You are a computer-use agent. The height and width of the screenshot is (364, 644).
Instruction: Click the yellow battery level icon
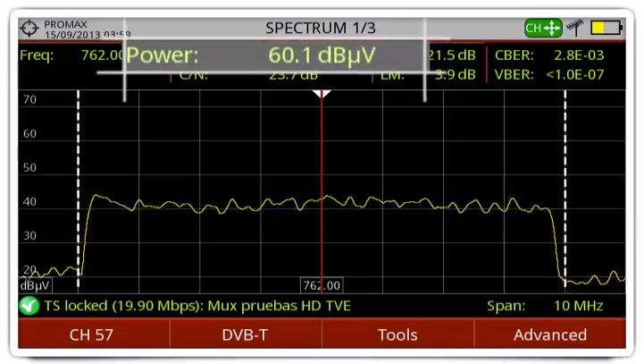(606, 28)
